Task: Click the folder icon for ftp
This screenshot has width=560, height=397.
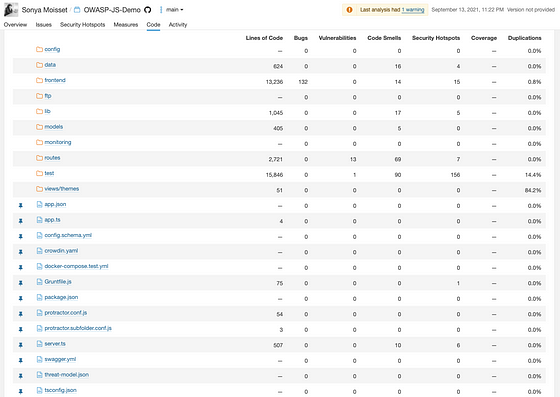Action: [39, 96]
